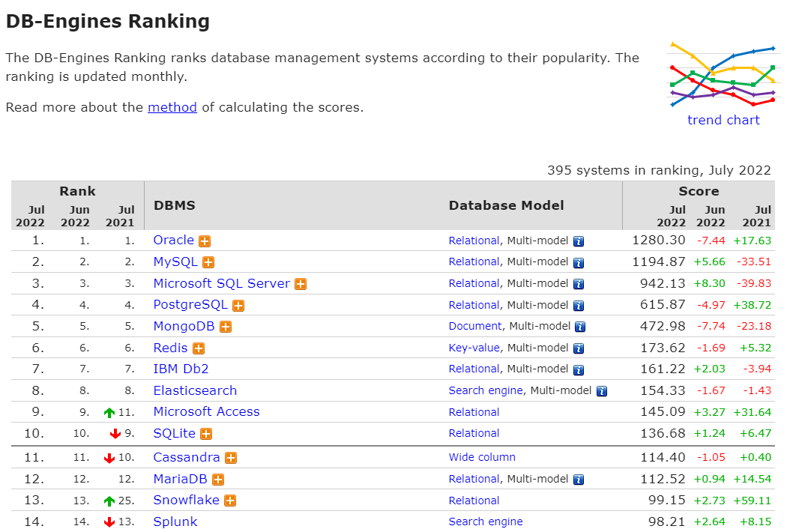The width and height of the screenshot is (790, 532).
Task: Open the MariaDB link
Action: coord(181,479)
